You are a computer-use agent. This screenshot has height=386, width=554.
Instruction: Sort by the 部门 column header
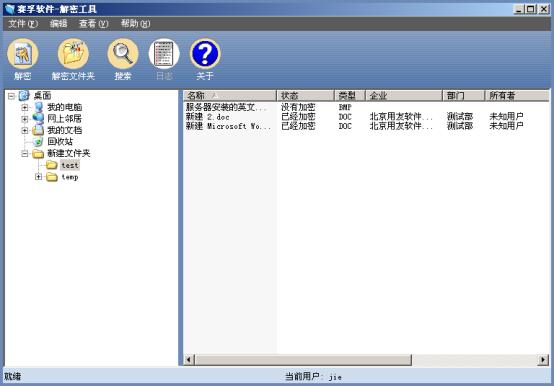464,95
